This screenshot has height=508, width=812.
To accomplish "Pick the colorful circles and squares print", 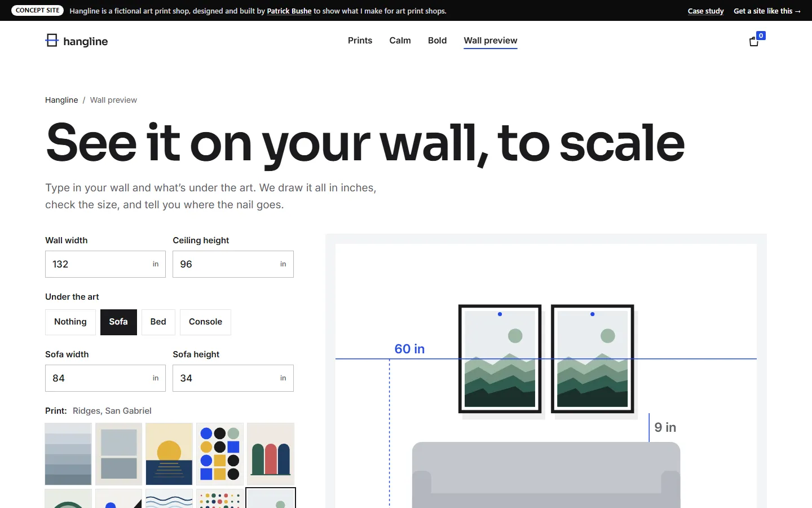I will (x=220, y=454).
